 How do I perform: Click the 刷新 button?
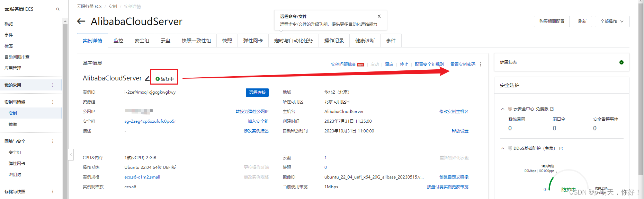pos(582,21)
